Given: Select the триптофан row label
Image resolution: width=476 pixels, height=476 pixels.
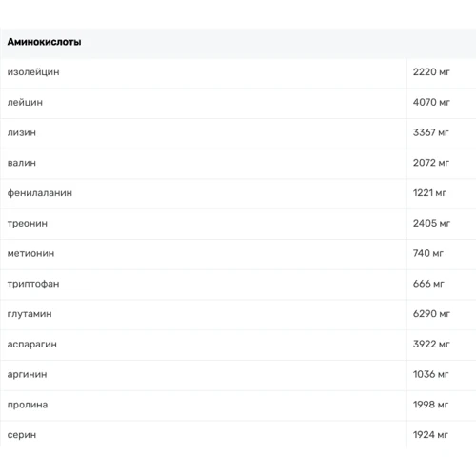Looking at the screenshot, I should [33, 284].
